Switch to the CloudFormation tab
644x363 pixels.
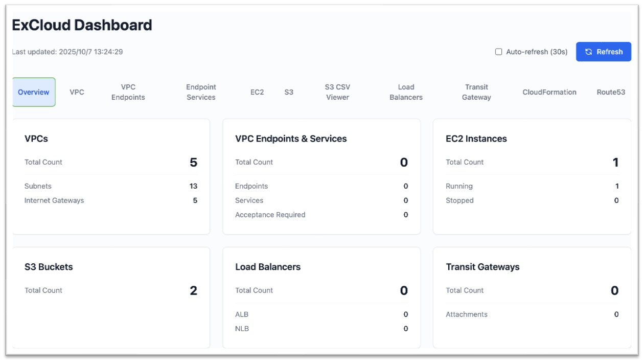(x=549, y=92)
